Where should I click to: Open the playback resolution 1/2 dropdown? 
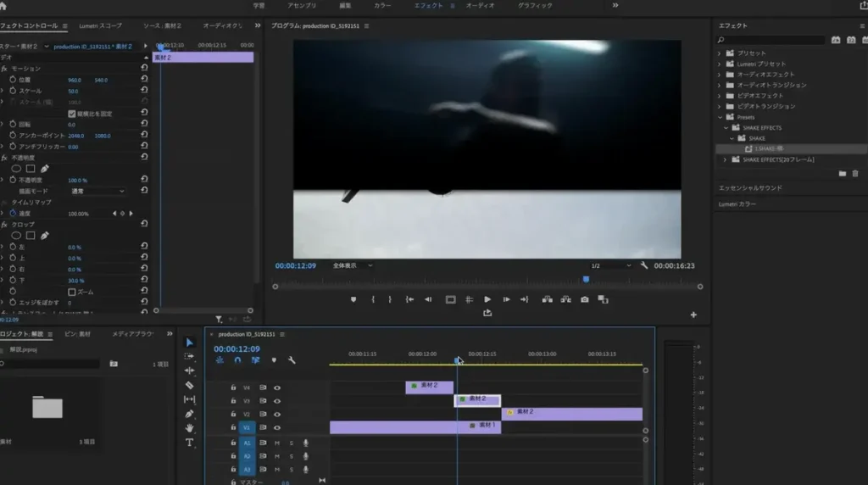pos(610,265)
